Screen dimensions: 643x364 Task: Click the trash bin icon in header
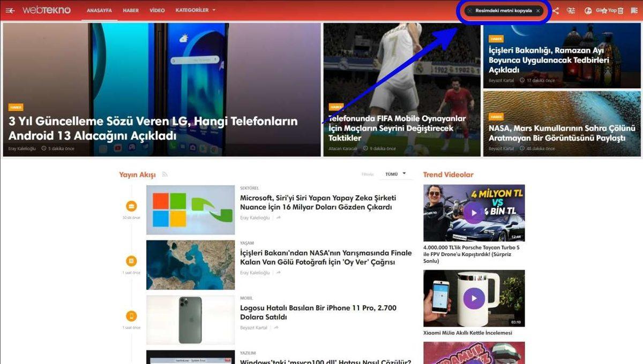[620, 10]
